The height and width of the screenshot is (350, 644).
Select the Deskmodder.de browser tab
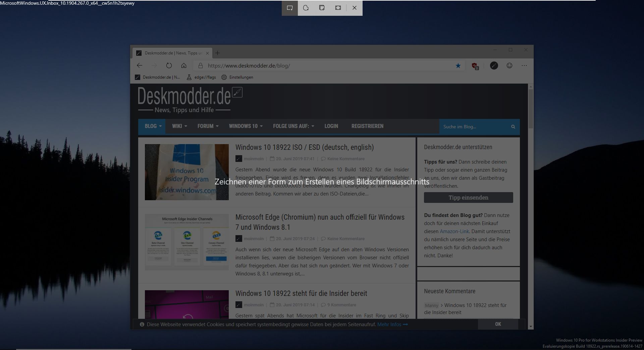pos(172,53)
